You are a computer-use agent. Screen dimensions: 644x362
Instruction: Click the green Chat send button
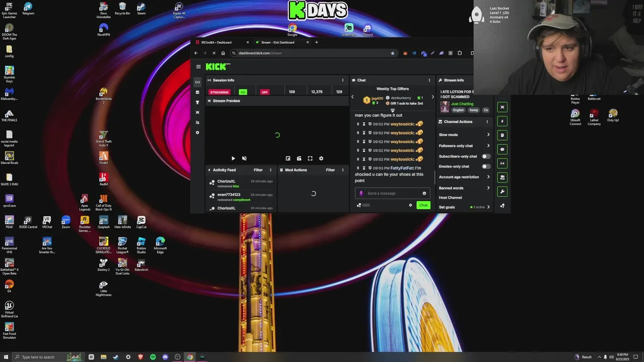[x=423, y=205]
